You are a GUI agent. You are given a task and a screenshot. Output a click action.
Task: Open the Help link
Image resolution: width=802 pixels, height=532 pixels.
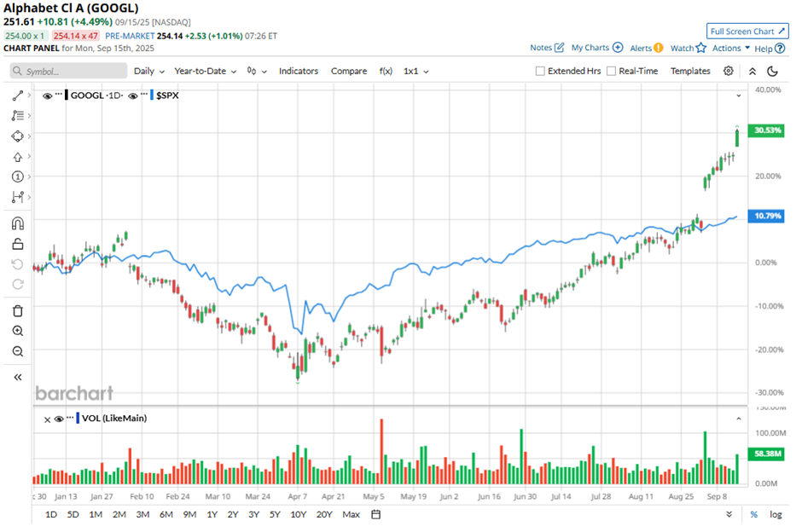pos(770,49)
